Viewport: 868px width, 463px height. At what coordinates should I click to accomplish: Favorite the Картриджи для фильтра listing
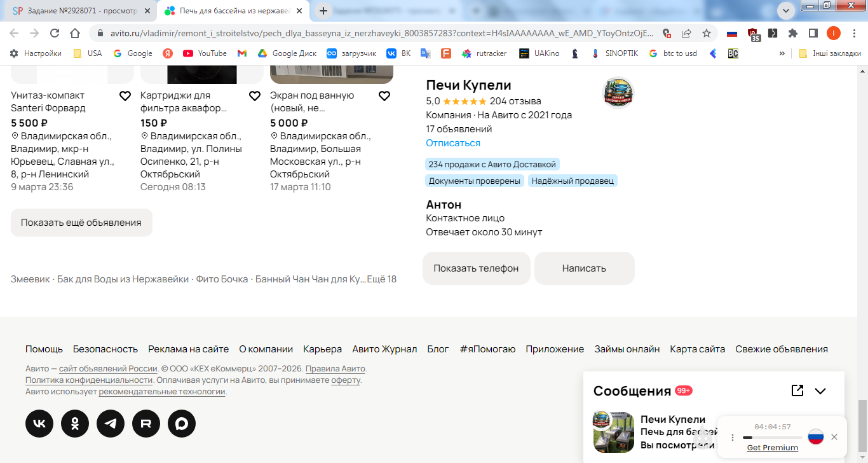pos(255,96)
